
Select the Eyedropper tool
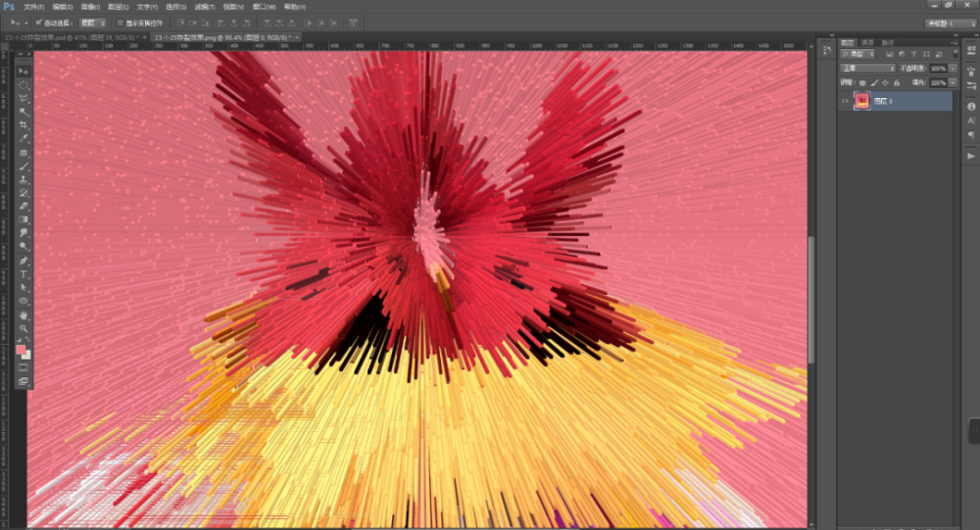coord(24,139)
